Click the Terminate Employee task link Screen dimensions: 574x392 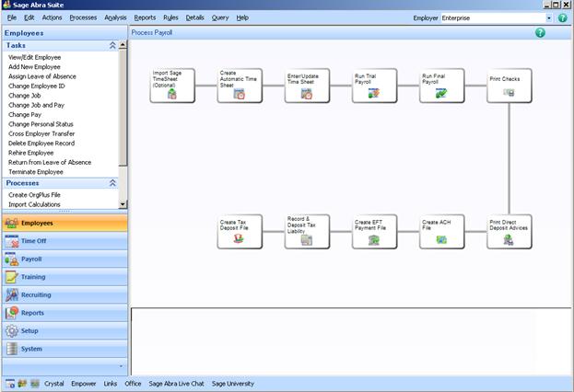coord(36,172)
